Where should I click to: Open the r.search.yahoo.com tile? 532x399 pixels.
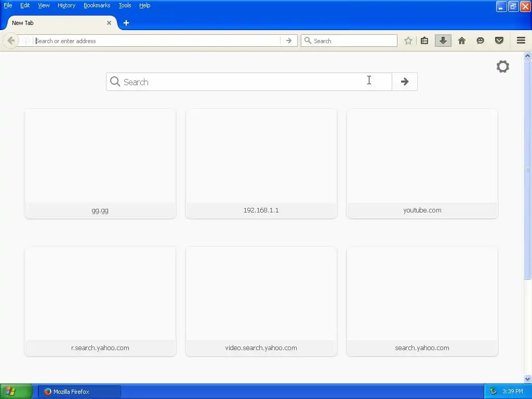tap(100, 301)
